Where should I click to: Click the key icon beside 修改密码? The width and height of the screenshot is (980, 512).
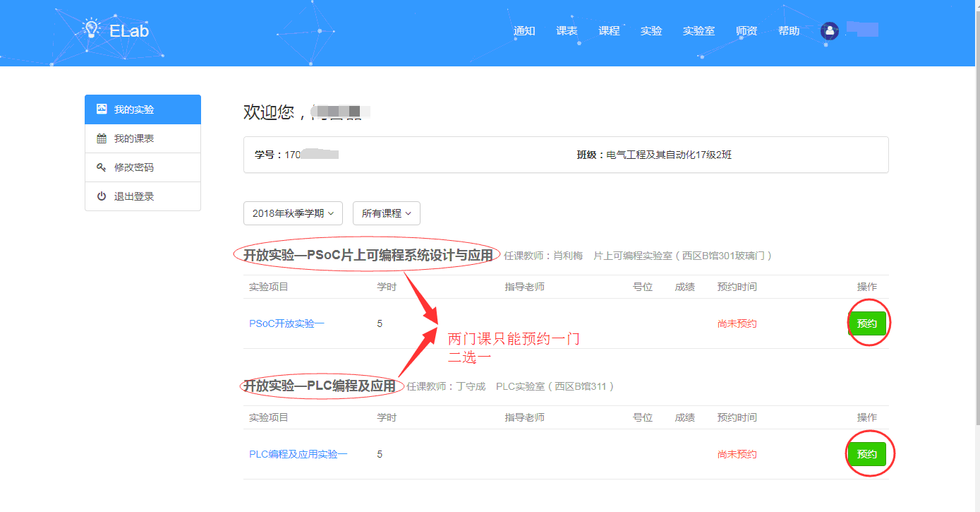click(101, 167)
